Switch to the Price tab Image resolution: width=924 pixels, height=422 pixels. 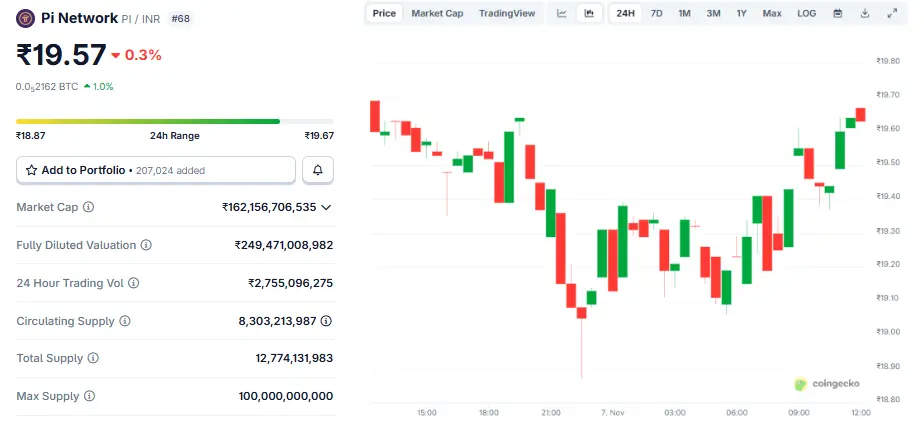(x=384, y=14)
